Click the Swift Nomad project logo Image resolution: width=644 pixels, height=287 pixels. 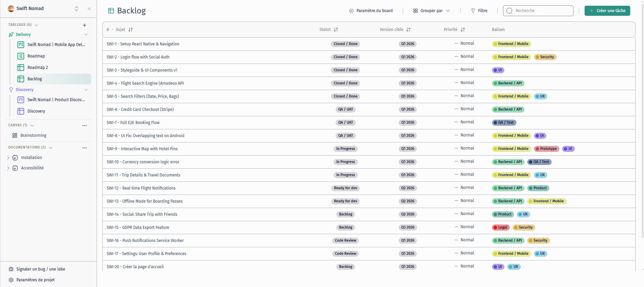pos(11,8)
